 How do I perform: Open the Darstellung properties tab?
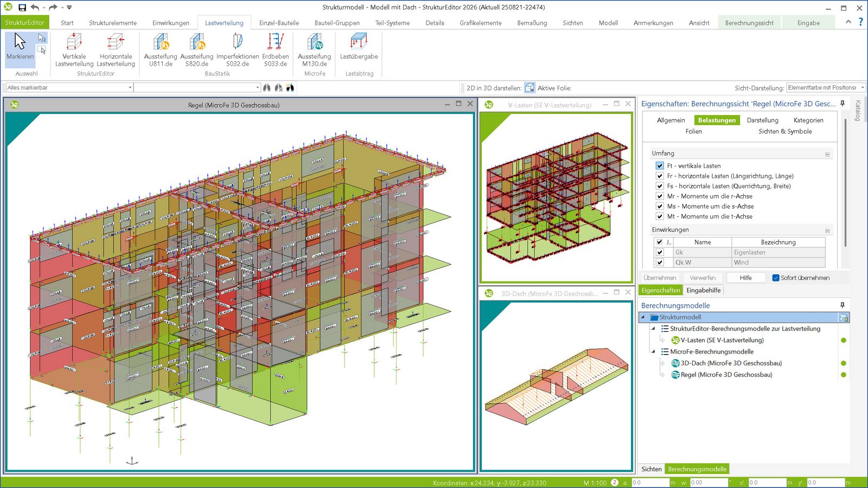[x=762, y=120]
